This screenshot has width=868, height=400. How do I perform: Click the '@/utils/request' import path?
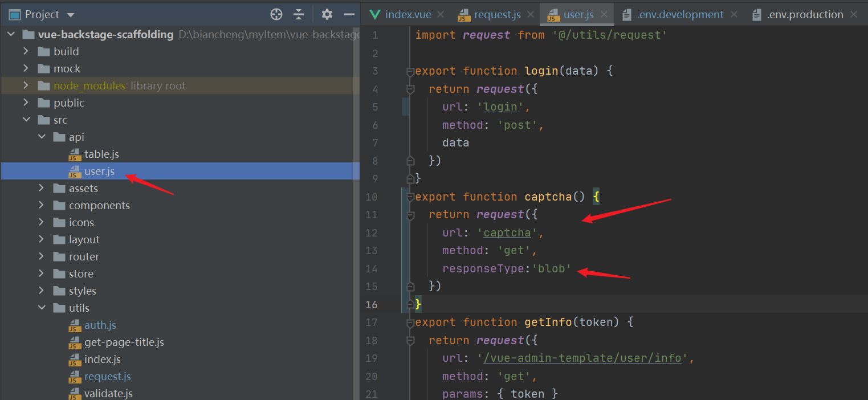tap(609, 35)
